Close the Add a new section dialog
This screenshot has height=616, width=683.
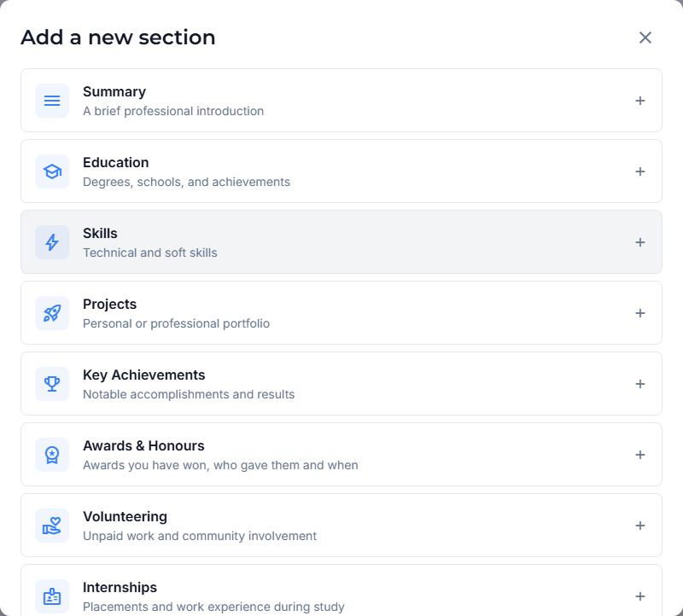tap(645, 38)
